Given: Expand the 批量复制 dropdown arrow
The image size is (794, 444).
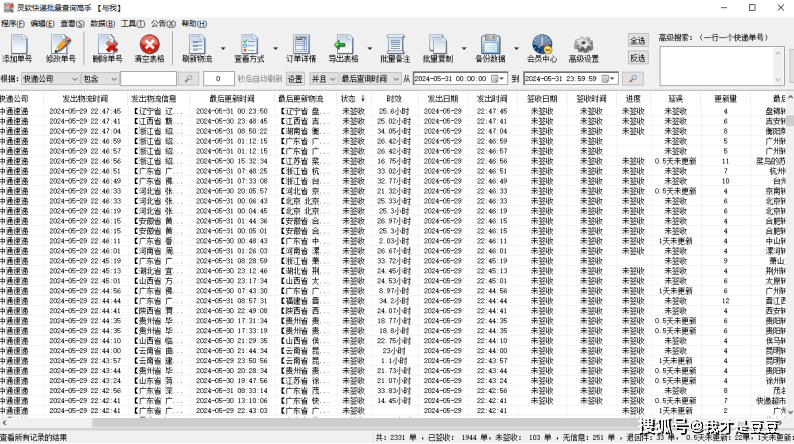Looking at the screenshot, I should pyautogui.click(x=463, y=49).
